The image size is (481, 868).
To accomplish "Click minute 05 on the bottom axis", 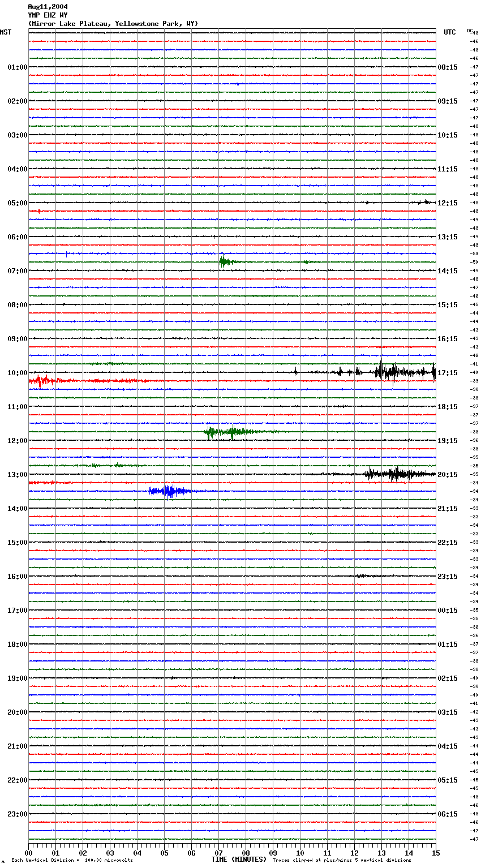I will [x=164, y=853].
